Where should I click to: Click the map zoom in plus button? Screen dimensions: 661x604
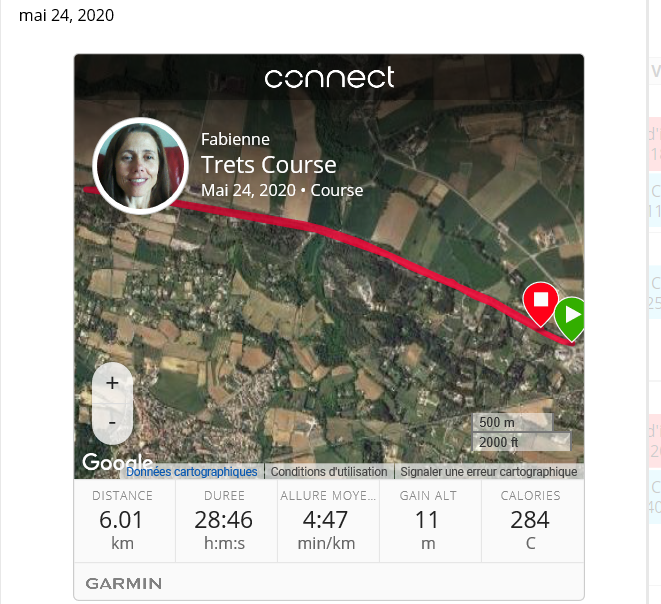point(112,383)
